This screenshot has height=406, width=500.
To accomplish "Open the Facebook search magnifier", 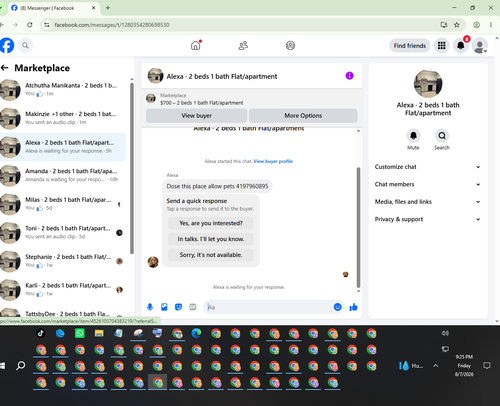I will [x=25, y=45].
